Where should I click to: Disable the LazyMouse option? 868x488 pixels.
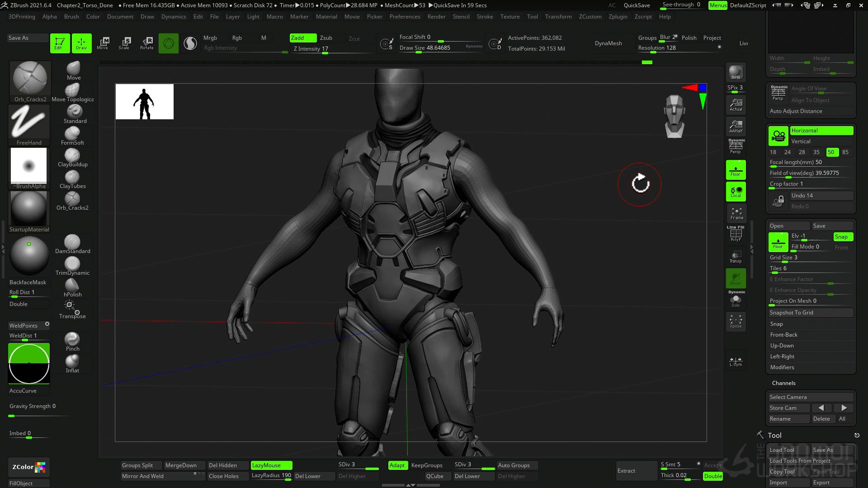(x=271, y=465)
